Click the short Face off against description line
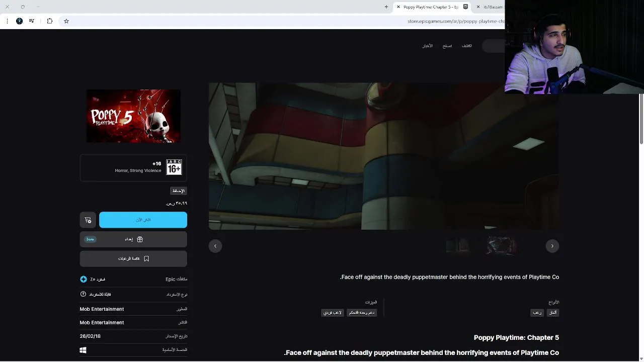 tap(449, 277)
